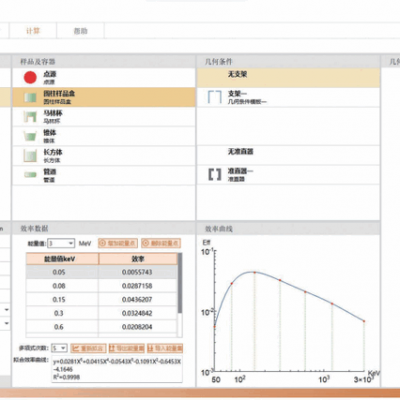Viewport: 400px width, 400px height.
Task: Select the blue bracket holder (支架一) icon
Action: tap(215, 97)
